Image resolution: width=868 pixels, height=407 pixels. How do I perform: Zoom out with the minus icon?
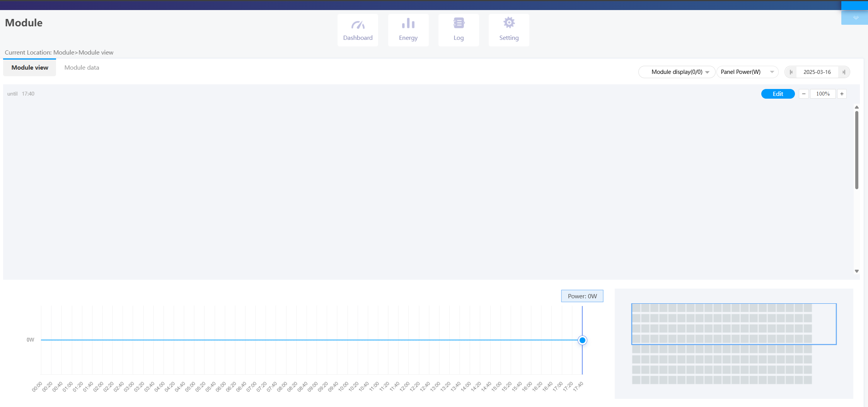(804, 94)
